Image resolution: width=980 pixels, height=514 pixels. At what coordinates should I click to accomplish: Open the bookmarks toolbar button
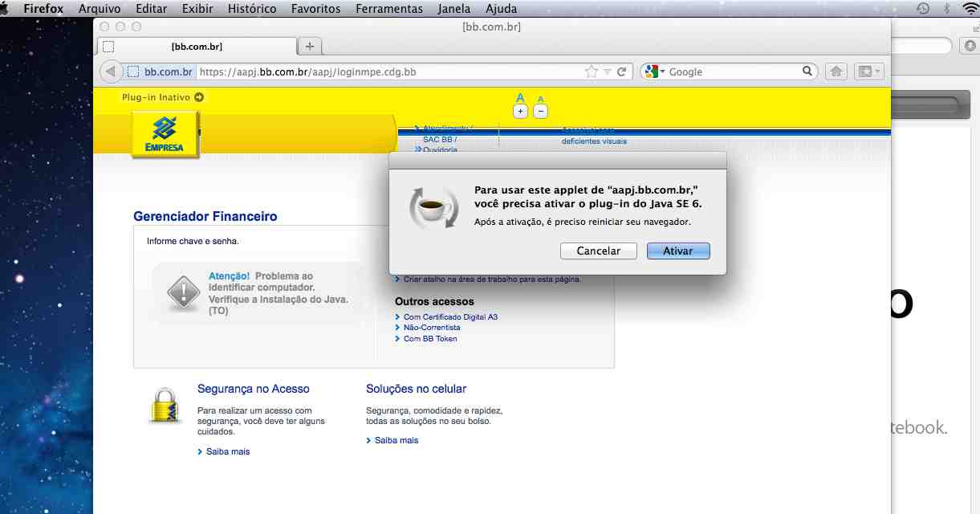coord(868,71)
